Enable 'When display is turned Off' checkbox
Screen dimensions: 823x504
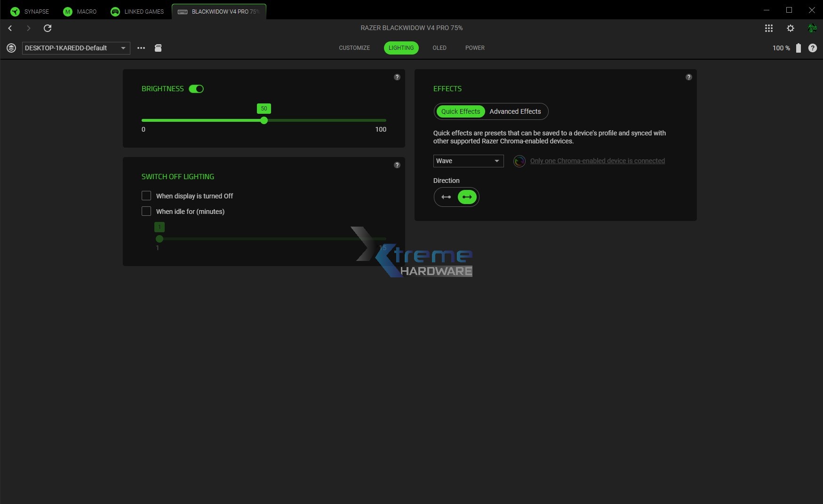[146, 196]
